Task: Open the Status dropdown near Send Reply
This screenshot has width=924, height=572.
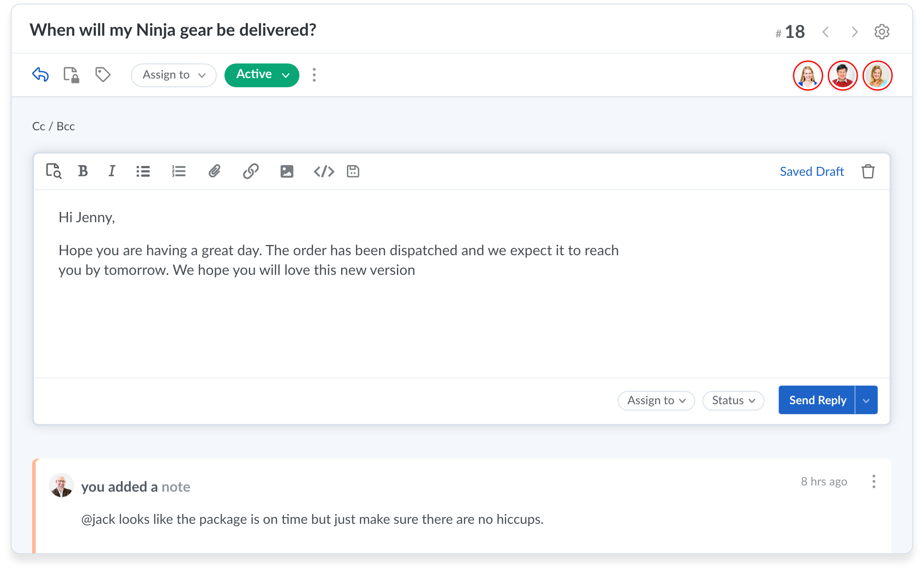Action: point(733,400)
